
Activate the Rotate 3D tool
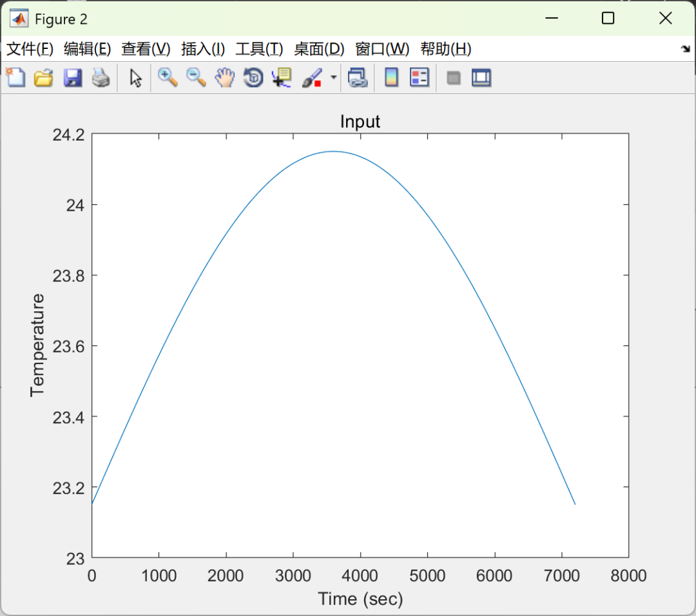point(252,77)
